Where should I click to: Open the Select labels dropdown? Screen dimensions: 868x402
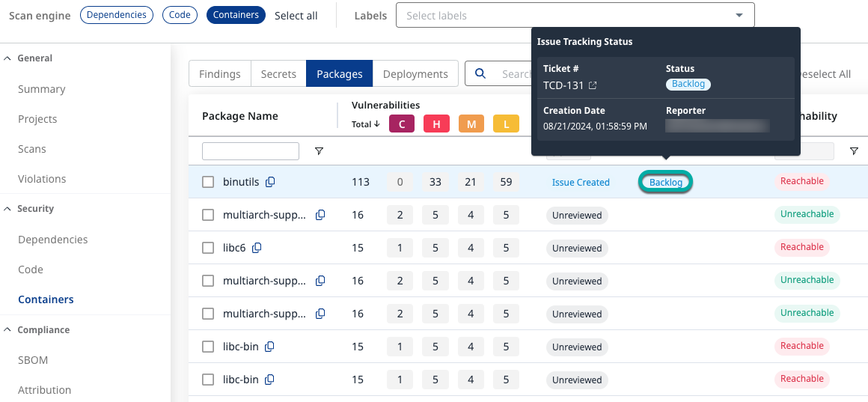[575, 15]
